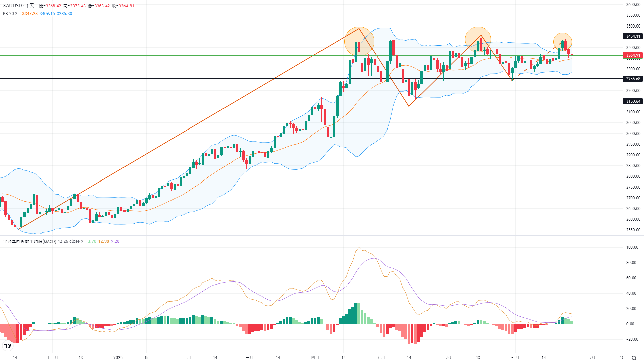Viewport: 644px width, 362px height.
Task: Open chart settings gear icon
Action: tap(634, 358)
